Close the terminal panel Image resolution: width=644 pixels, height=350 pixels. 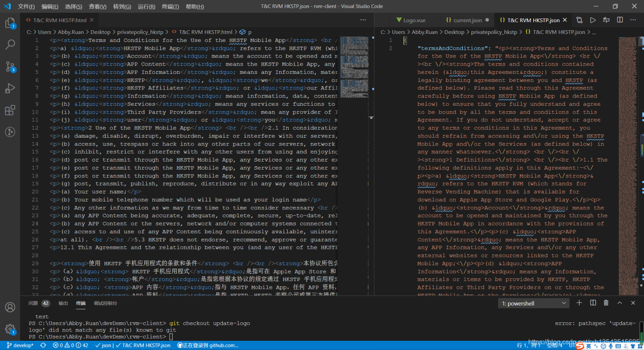click(x=633, y=303)
